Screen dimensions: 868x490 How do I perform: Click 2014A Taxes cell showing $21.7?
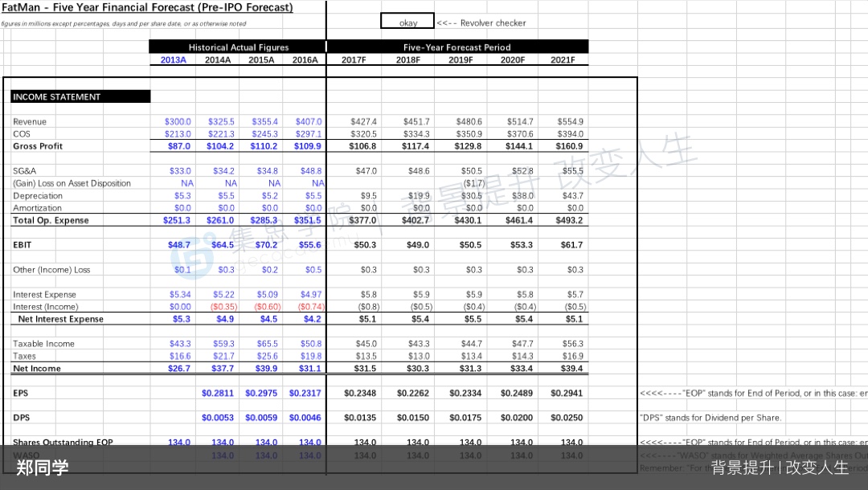click(223, 356)
